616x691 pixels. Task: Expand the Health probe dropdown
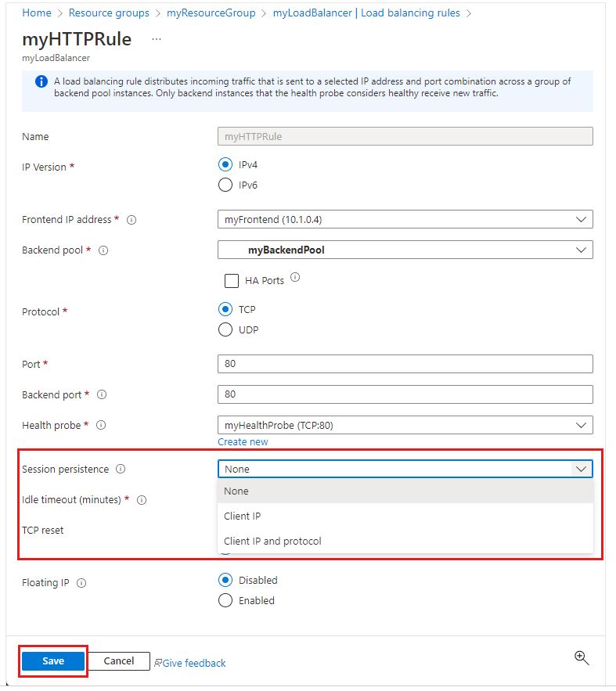coord(405,425)
